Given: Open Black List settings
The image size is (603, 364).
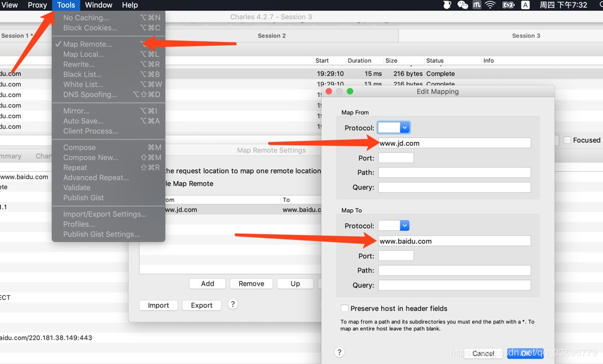Looking at the screenshot, I should tap(109, 74).
